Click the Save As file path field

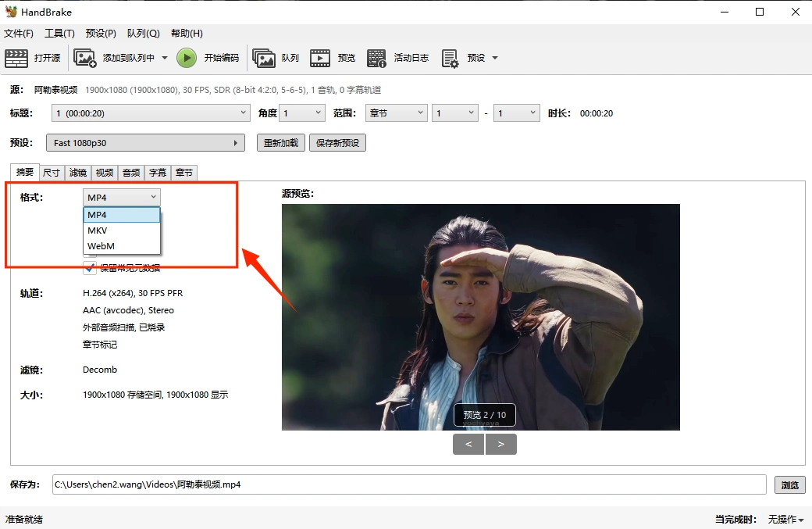coord(409,484)
